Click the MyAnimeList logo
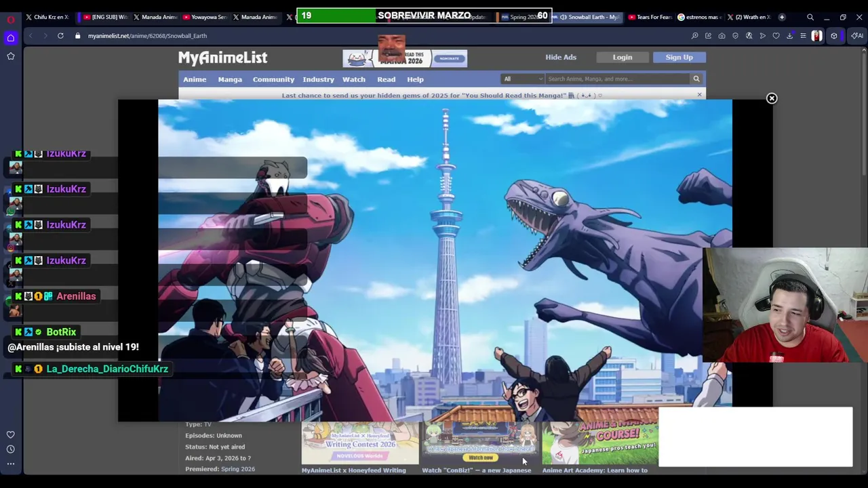Image resolution: width=868 pixels, height=488 pixels. tap(222, 58)
